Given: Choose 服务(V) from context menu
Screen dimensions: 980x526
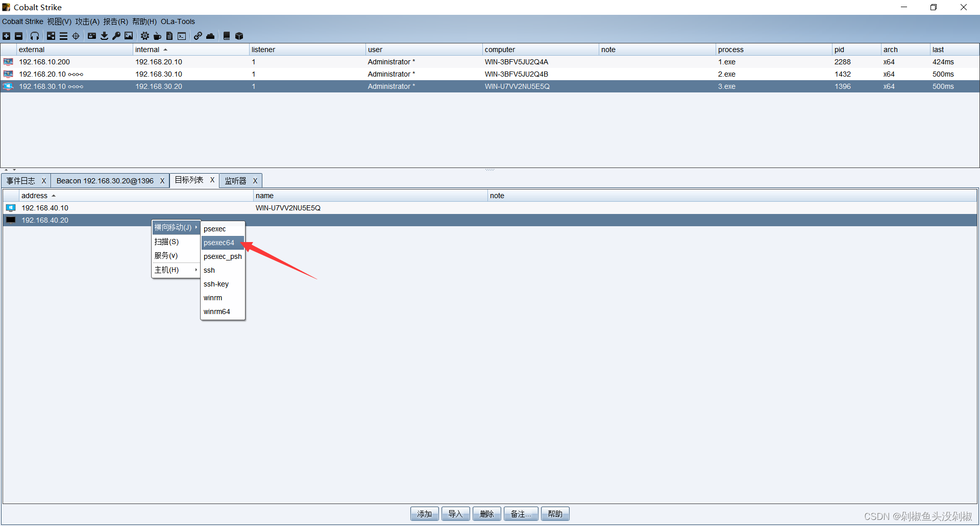Looking at the screenshot, I should point(176,255).
